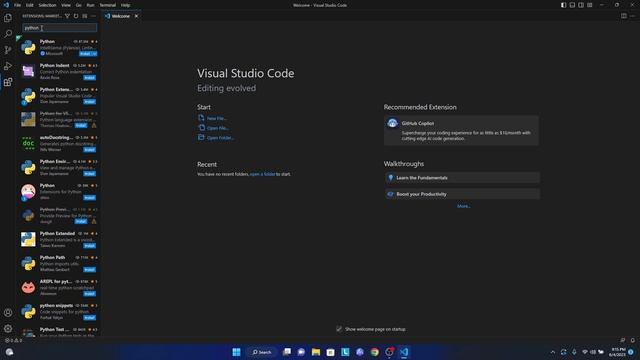Select the Extensions view icon
The image size is (640, 360).
point(8,82)
